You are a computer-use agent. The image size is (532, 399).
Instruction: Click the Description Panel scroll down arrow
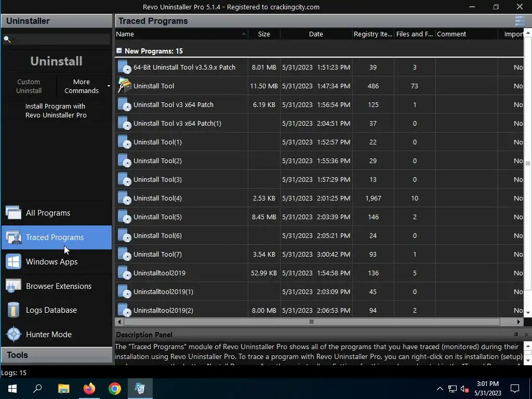pyautogui.click(x=528, y=360)
